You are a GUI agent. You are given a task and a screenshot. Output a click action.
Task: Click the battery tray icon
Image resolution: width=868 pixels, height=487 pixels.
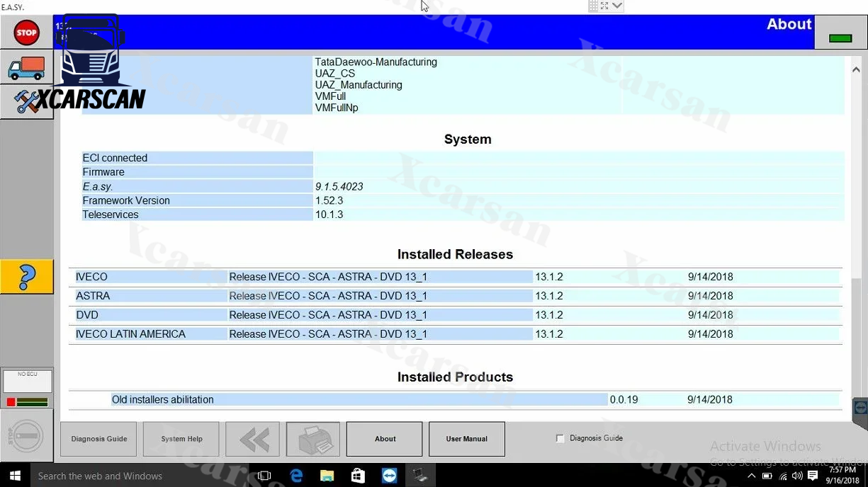point(767,476)
